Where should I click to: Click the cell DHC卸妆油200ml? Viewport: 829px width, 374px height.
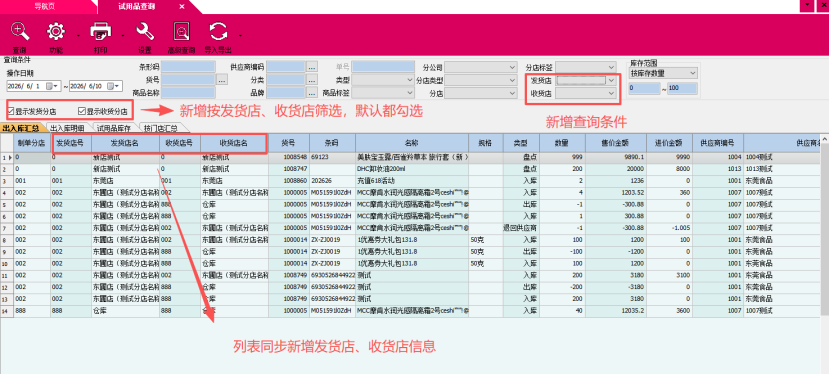click(412, 169)
